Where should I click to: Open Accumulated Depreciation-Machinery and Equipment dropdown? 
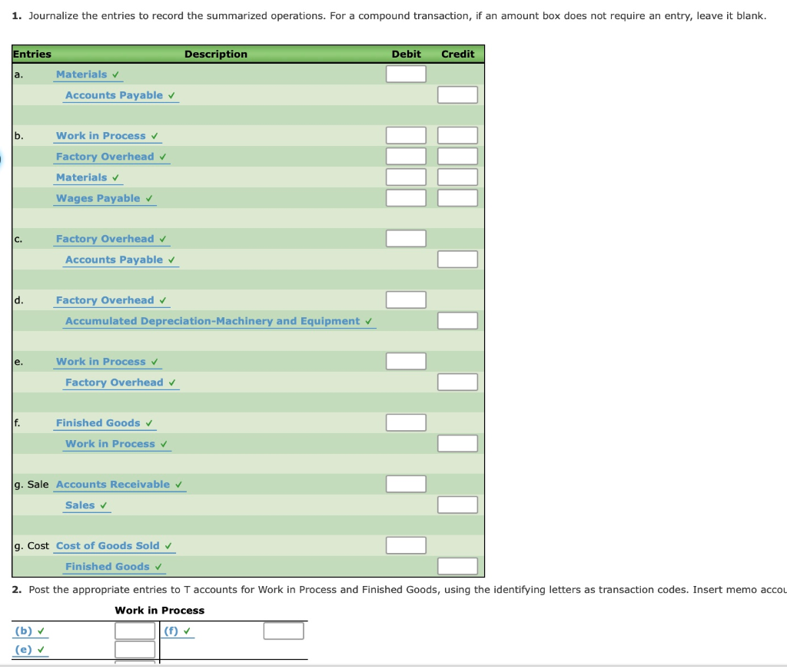[x=219, y=322]
